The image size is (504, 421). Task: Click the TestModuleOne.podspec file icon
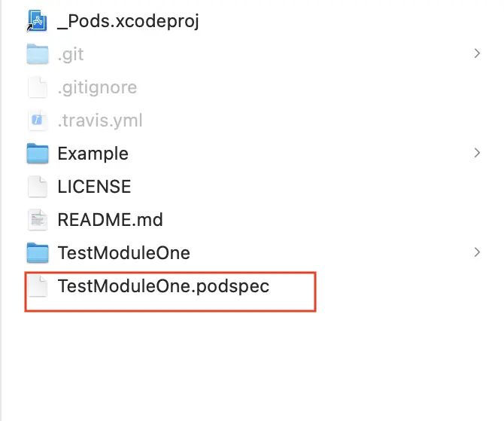37,287
